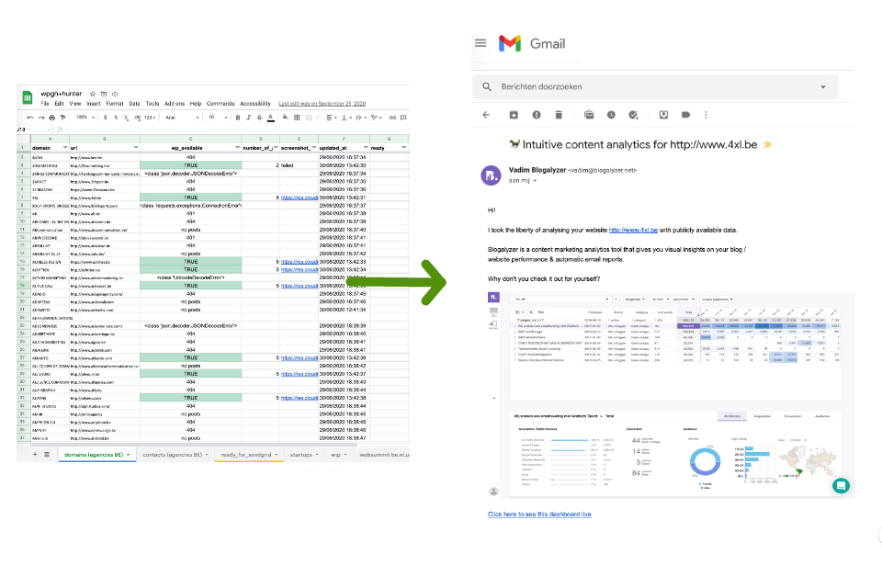Image resolution: width=882 pixels, height=588 pixels.
Task: Check cloud save status icon in Sheets
Action: click(x=115, y=94)
